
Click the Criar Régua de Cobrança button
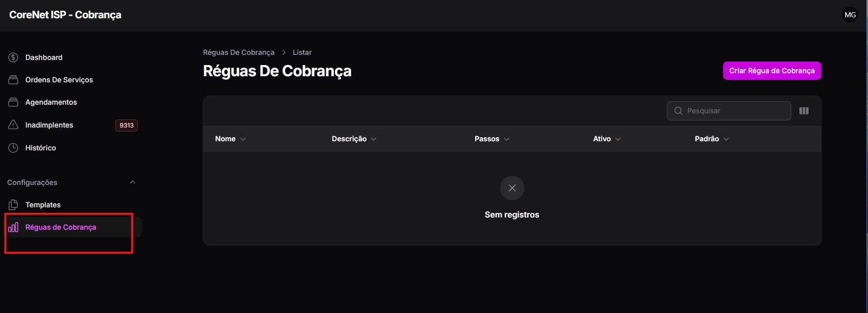pyautogui.click(x=772, y=71)
